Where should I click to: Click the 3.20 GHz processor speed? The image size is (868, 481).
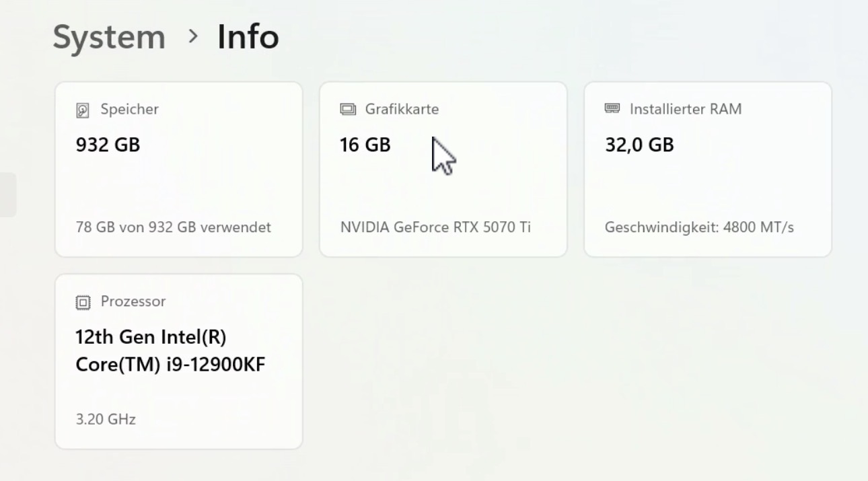click(x=106, y=420)
